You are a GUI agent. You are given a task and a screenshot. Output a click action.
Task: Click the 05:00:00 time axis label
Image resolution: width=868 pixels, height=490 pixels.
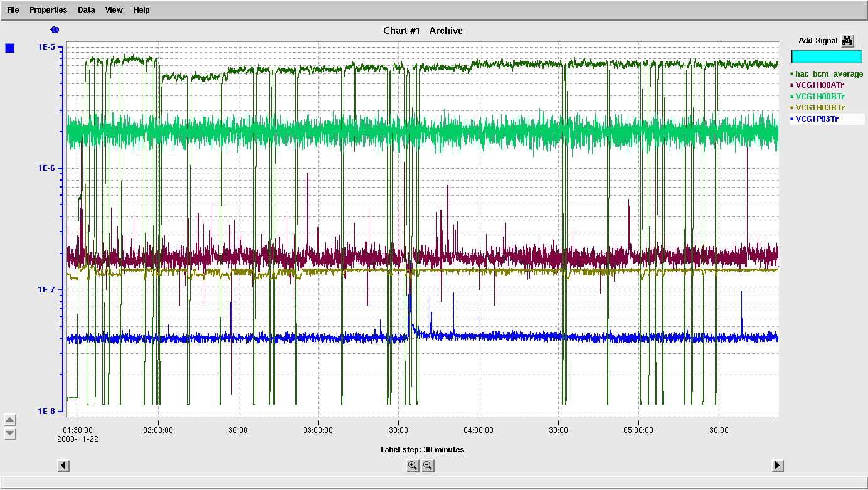coord(638,430)
